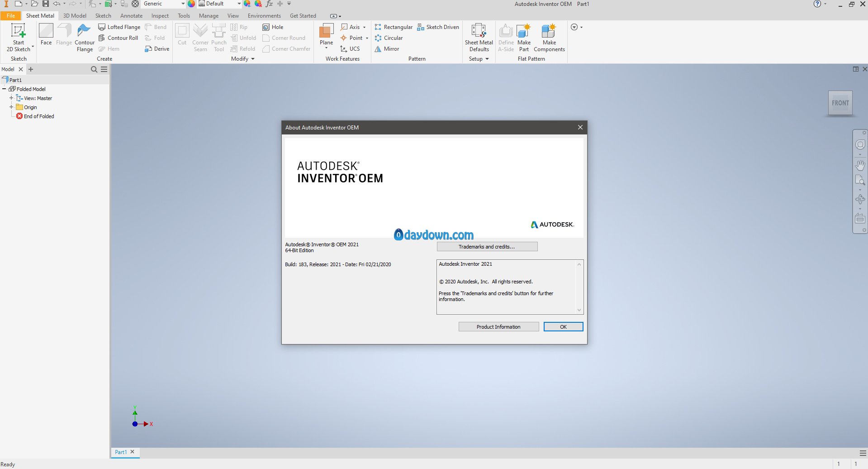Image resolution: width=868 pixels, height=469 pixels.
Task: Open the Environments ribbon tab
Action: point(264,16)
